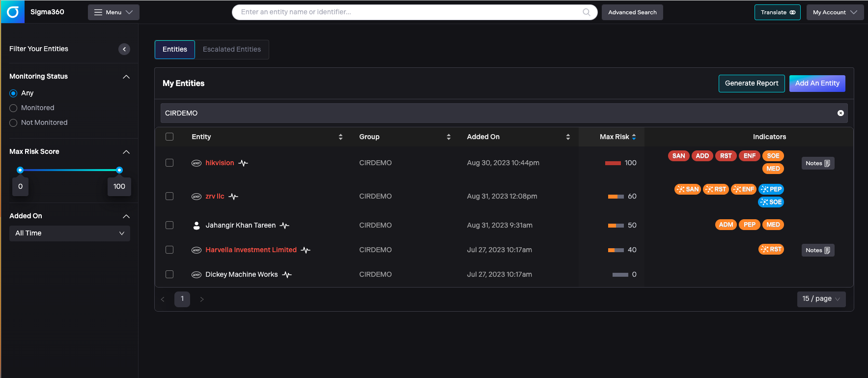The height and width of the screenshot is (378, 868).
Task: Click the person icon beside Jahangir Khan Tareen
Action: (x=196, y=226)
